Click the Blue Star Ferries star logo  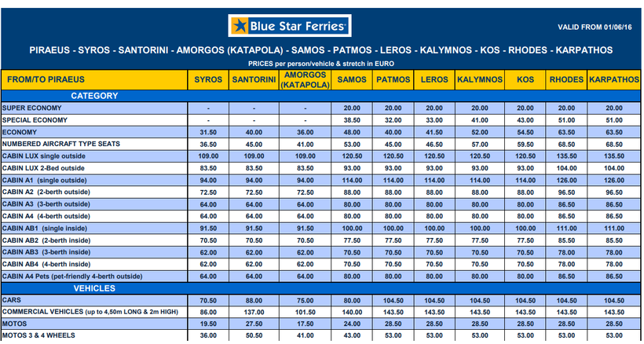[x=239, y=26]
